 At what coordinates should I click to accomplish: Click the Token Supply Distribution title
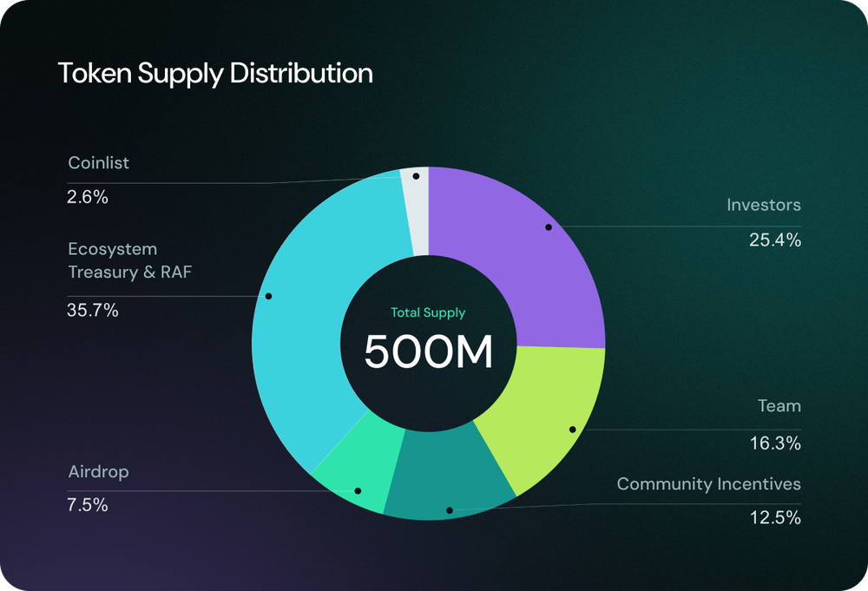[x=214, y=75]
